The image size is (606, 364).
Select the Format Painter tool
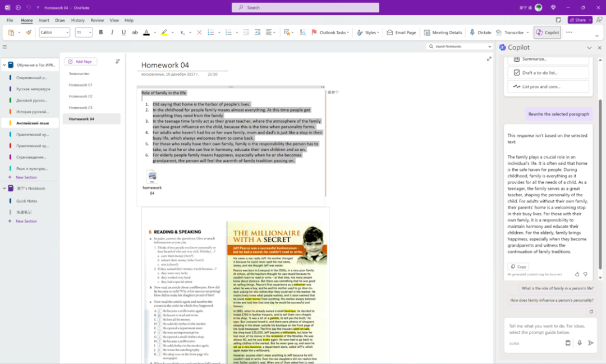29,33
